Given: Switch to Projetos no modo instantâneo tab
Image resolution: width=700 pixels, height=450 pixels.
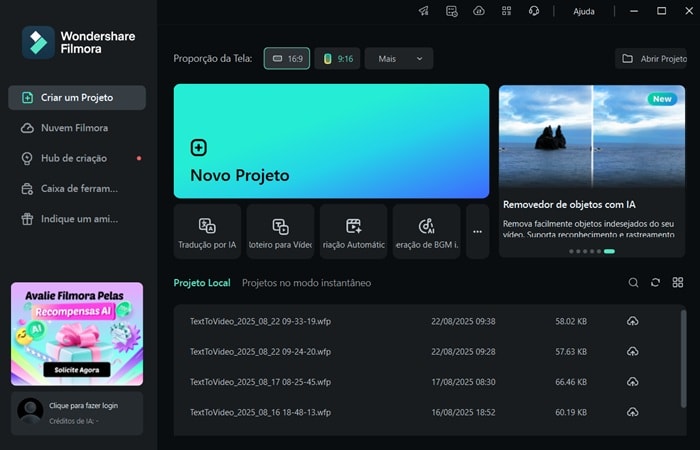Looking at the screenshot, I should coord(306,283).
